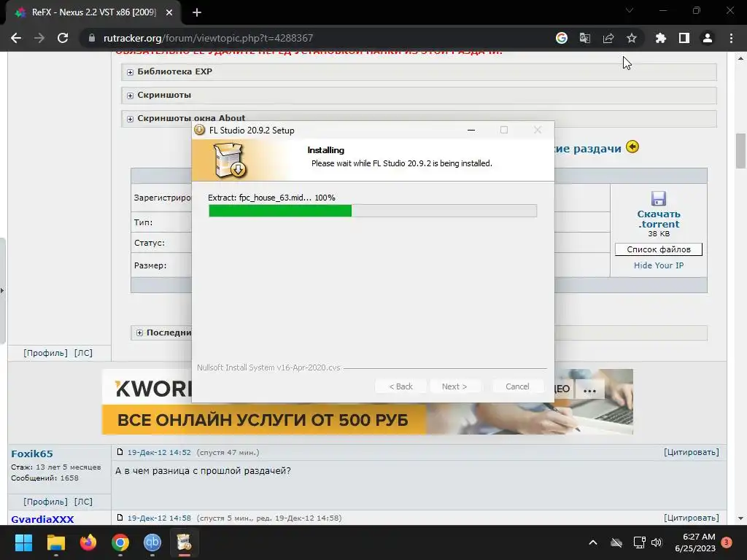The width and height of the screenshot is (747, 560).
Task: Open qBittorrent from the taskbar
Action: click(x=152, y=542)
